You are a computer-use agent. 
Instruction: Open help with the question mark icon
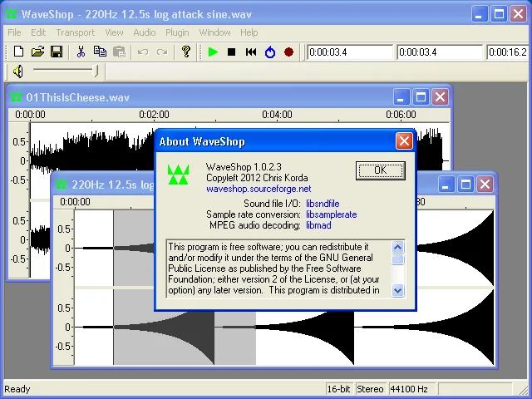point(186,52)
